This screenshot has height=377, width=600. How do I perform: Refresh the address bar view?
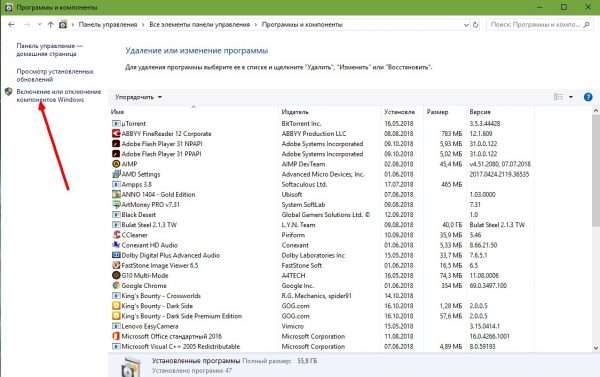(x=476, y=25)
